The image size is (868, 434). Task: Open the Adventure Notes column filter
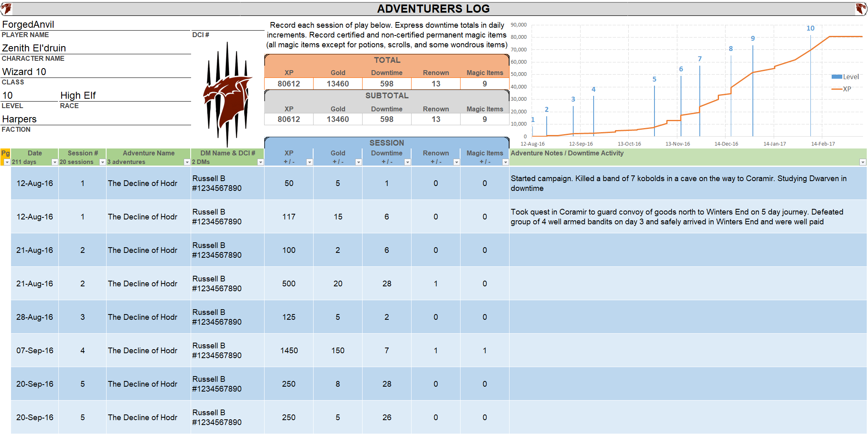point(863,162)
